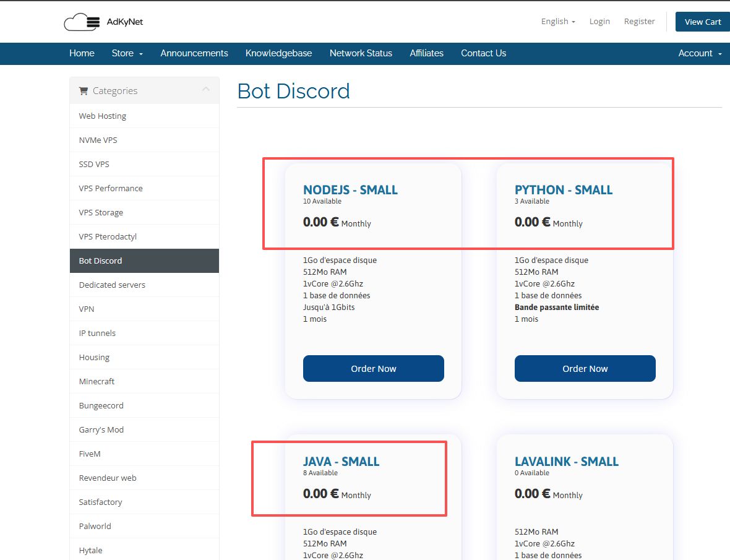730x560 pixels.
Task: Open the Dedicated servers category
Action: pos(144,285)
